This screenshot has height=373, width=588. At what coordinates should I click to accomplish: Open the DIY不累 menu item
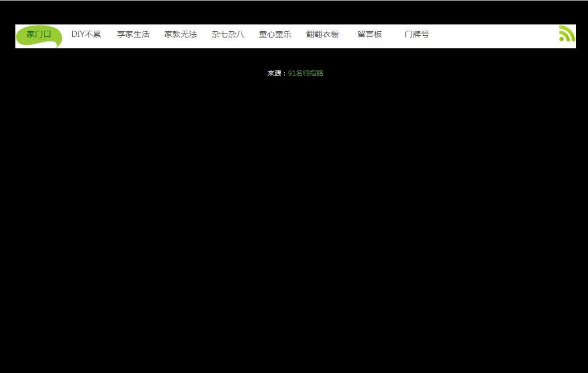coord(87,35)
